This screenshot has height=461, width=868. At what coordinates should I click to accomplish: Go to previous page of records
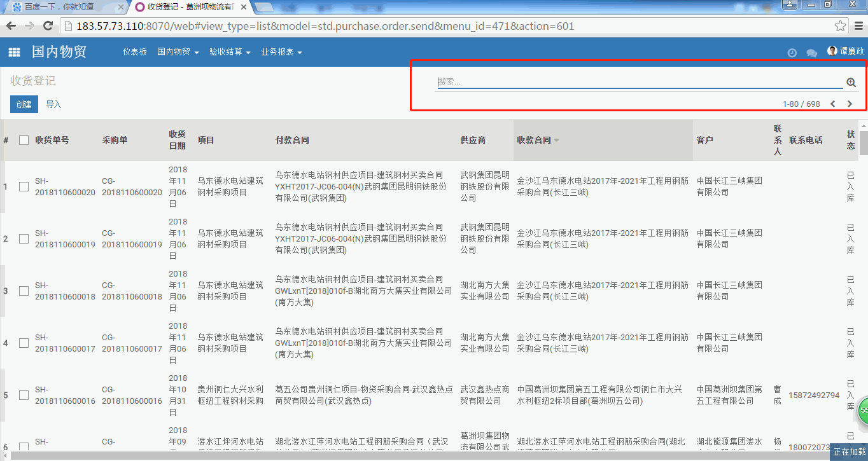pos(833,104)
